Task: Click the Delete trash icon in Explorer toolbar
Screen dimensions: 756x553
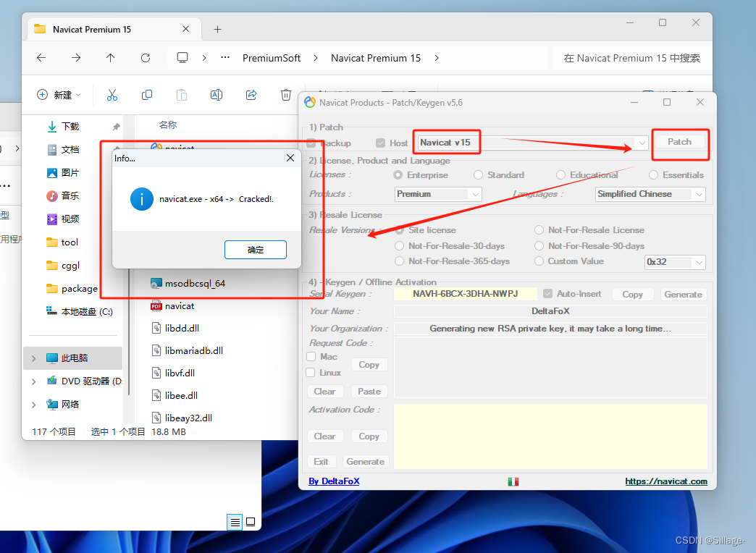Action: click(x=286, y=95)
